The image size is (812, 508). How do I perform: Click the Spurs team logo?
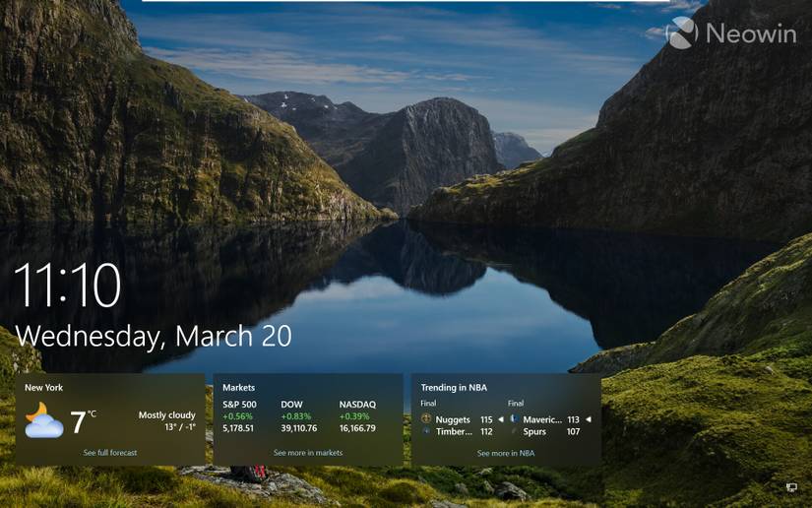click(514, 431)
